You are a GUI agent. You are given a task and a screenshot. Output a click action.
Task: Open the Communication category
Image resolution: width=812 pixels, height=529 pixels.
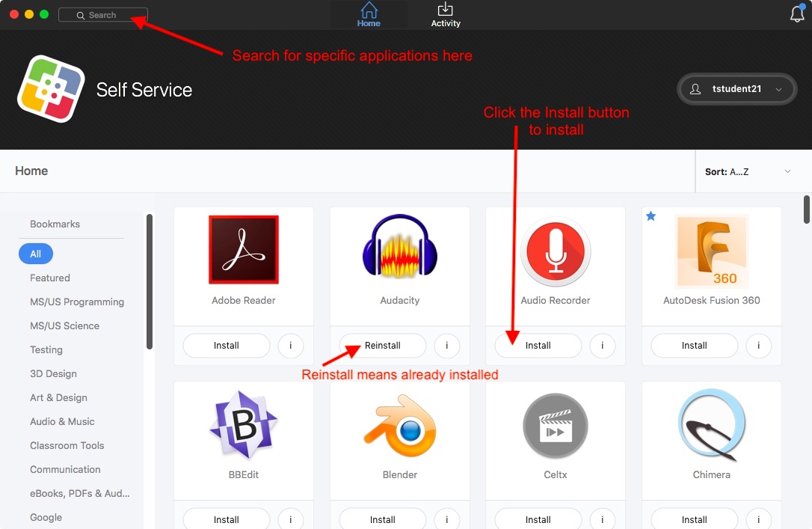tap(65, 469)
